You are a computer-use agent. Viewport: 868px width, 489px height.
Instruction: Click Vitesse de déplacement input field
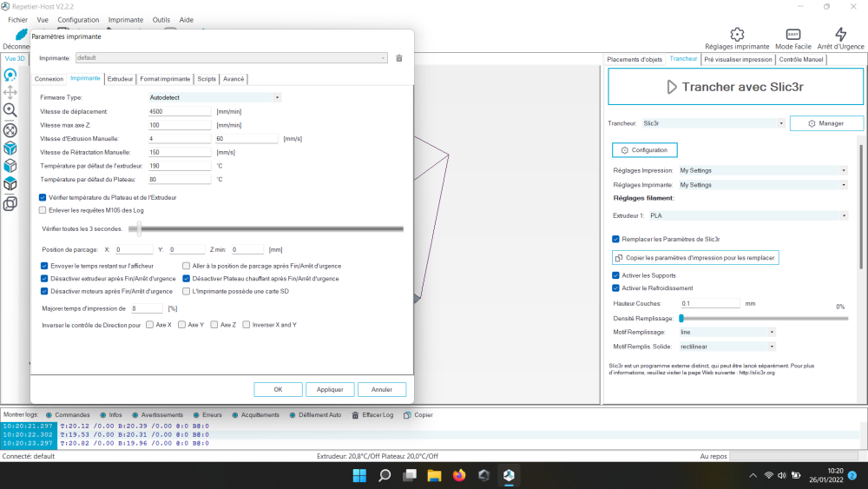tap(180, 111)
